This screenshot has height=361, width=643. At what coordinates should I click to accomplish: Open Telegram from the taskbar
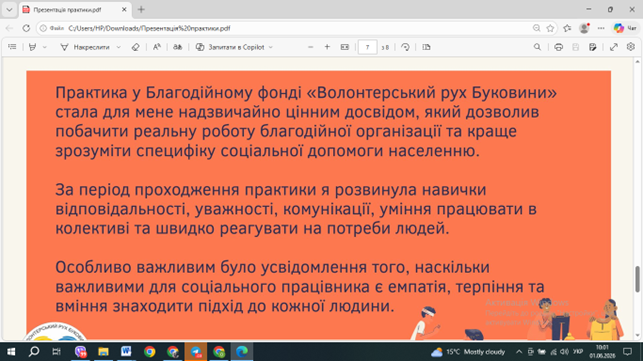(196, 352)
